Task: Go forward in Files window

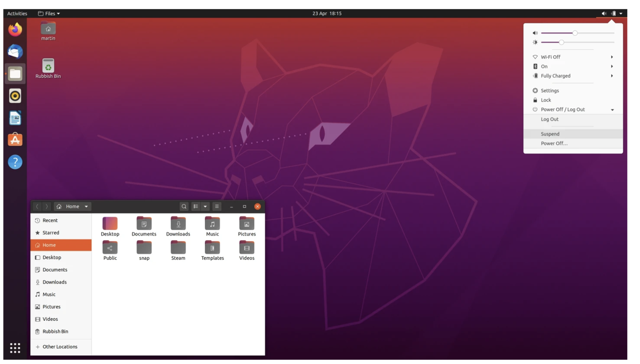Action: (47, 206)
